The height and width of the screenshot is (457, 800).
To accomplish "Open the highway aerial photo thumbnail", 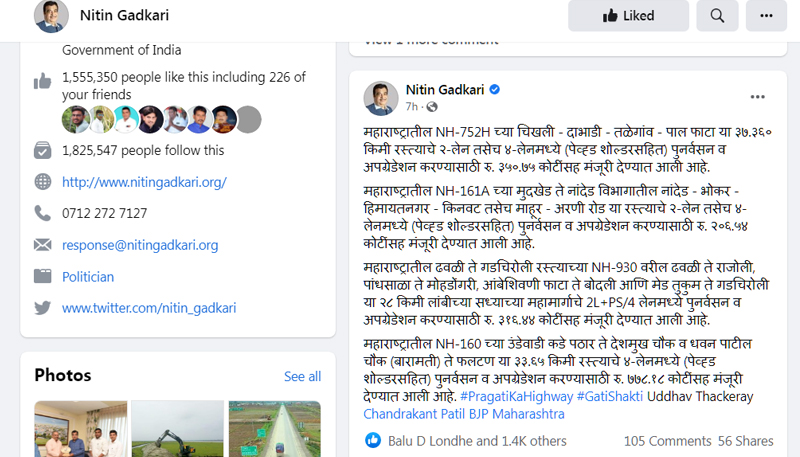I will coord(274,429).
